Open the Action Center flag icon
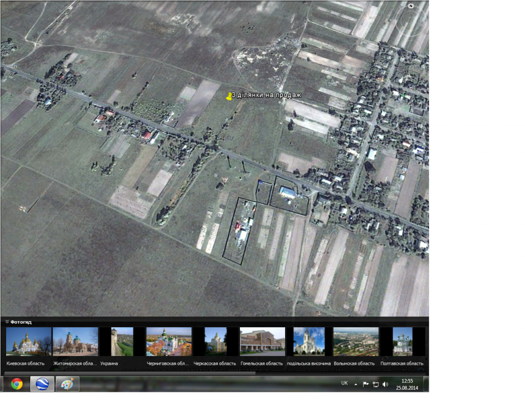The height and width of the screenshot is (420, 525). [x=366, y=384]
